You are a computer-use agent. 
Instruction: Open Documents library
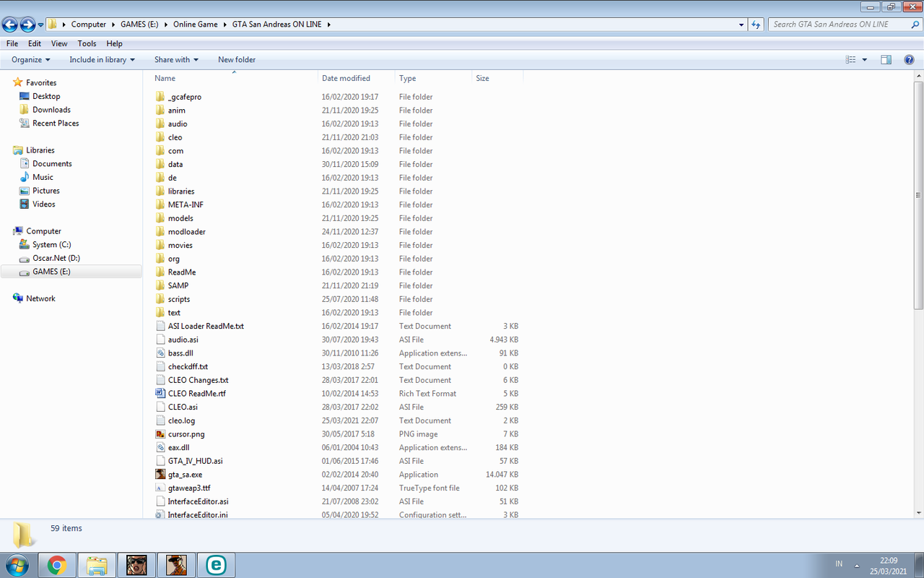pyautogui.click(x=52, y=164)
